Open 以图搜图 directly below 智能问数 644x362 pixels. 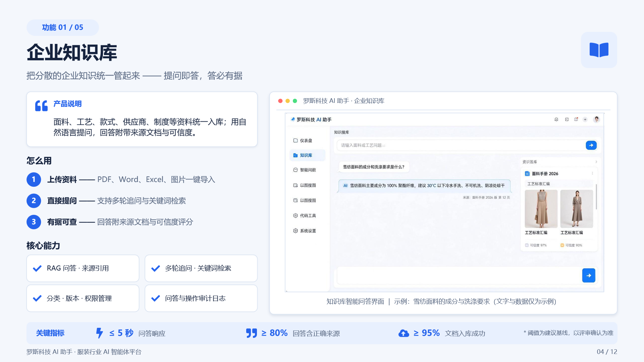pos(305,185)
